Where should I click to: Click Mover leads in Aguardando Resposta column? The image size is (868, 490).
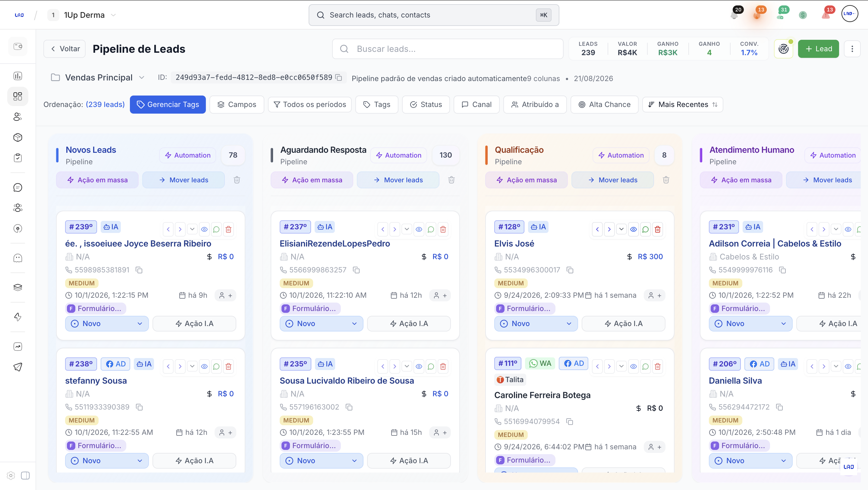tap(398, 180)
